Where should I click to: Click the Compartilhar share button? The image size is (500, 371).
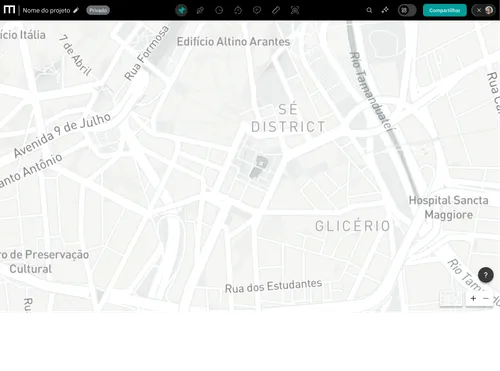click(x=445, y=10)
